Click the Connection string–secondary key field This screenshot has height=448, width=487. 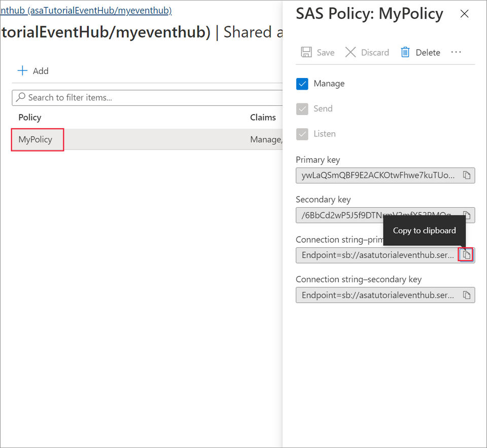(x=385, y=295)
